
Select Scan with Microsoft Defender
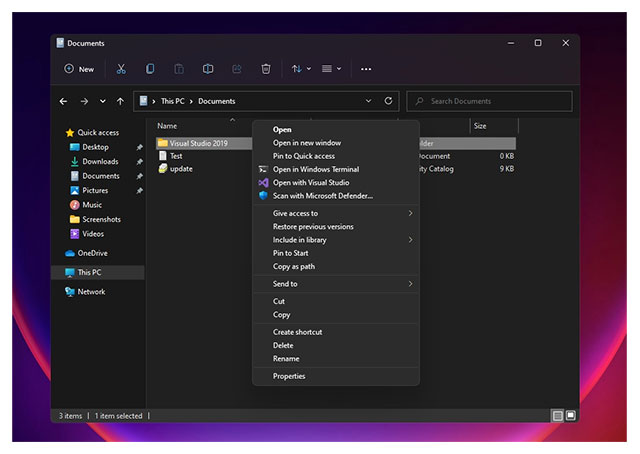(x=322, y=196)
